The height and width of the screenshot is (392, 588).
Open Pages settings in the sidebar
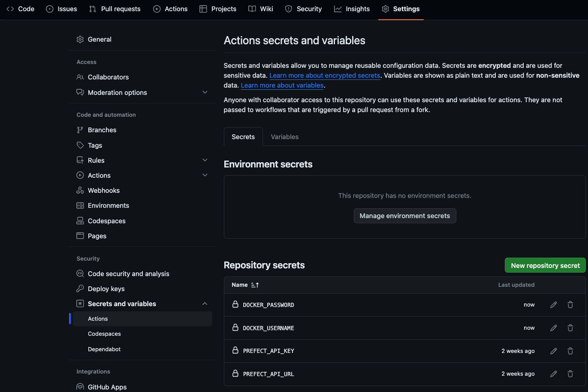(96, 236)
